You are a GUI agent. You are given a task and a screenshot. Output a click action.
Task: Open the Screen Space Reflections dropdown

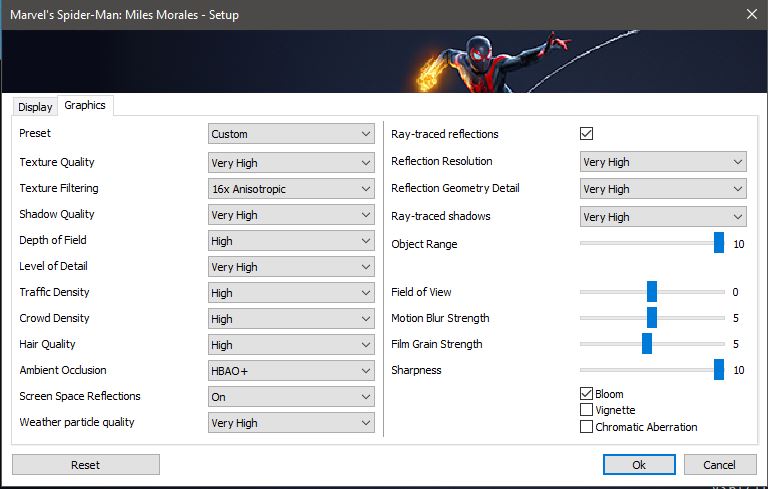(x=291, y=397)
